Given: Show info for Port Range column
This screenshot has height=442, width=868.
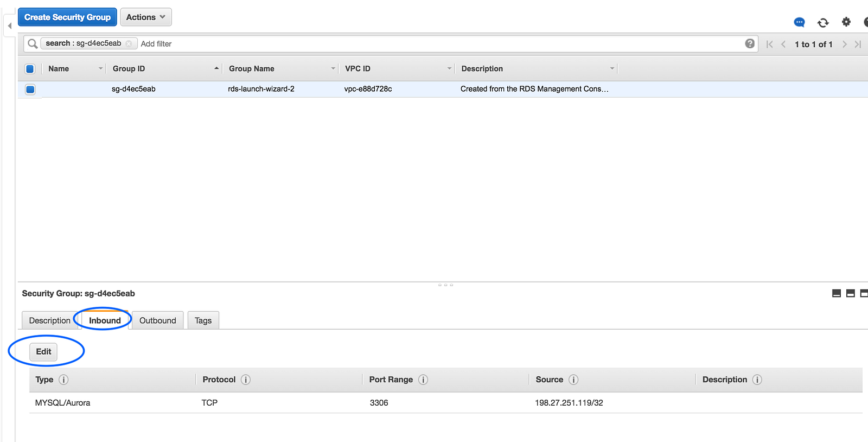Looking at the screenshot, I should tap(423, 380).
